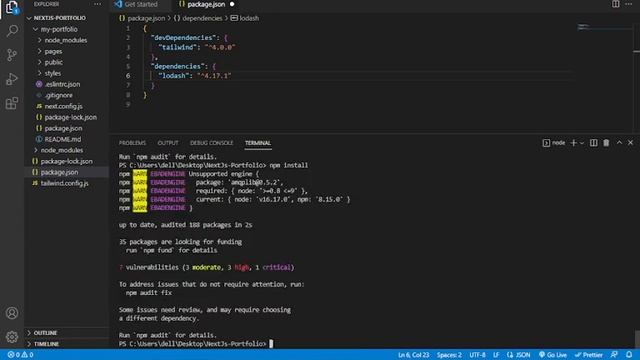Screen dimensions: 640x360
Task: Open .gitignore file
Action: coord(58,95)
